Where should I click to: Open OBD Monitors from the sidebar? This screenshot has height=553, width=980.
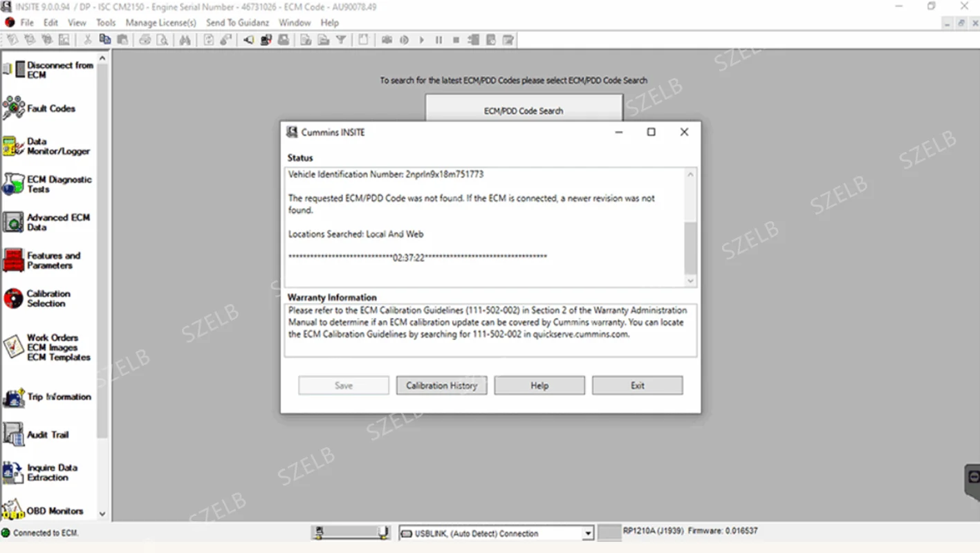pyautogui.click(x=42, y=511)
